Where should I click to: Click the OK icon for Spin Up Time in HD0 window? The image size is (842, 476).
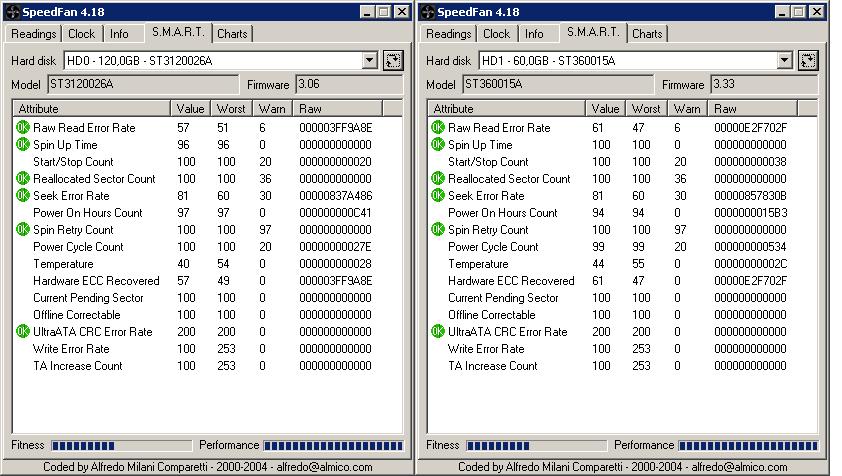(23, 145)
